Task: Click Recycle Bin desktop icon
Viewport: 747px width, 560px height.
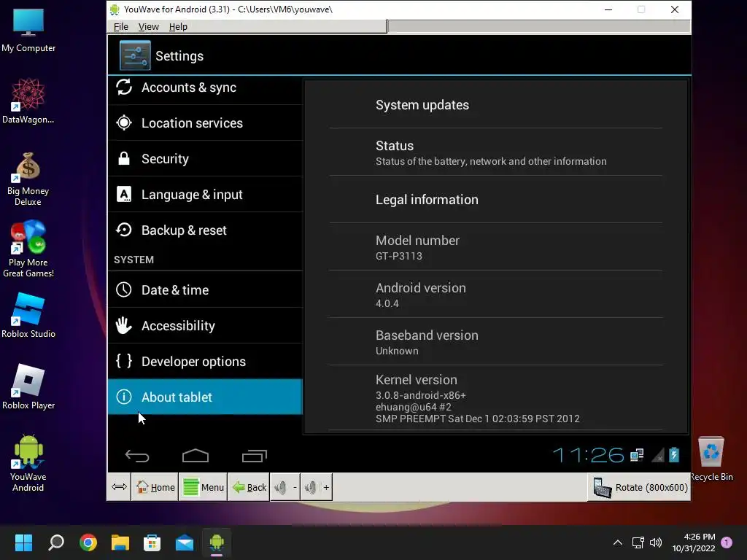Action: (711, 458)
